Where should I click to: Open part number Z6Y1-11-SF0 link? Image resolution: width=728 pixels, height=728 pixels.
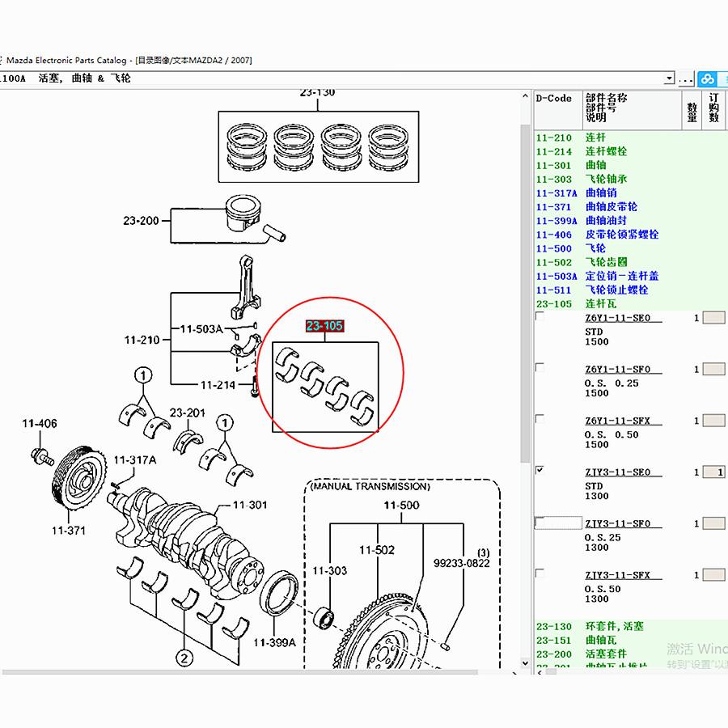[617, 370]
